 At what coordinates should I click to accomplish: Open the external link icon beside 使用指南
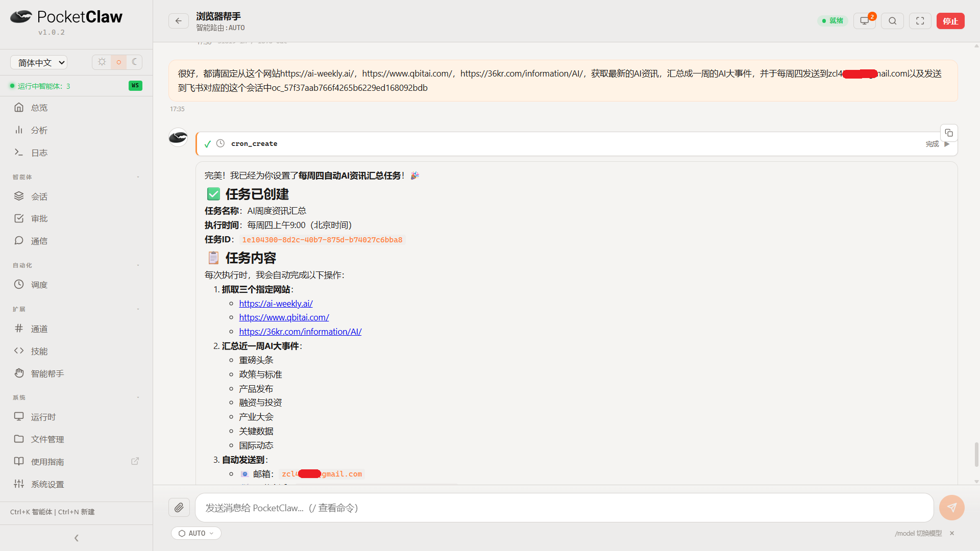[x=135, y=461]
